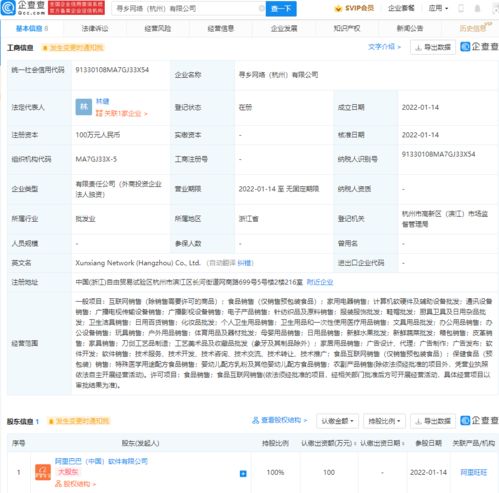Click the Alibaba shareholder logo
The width and height of the screenshot is (499, 493).
[43, 472]
